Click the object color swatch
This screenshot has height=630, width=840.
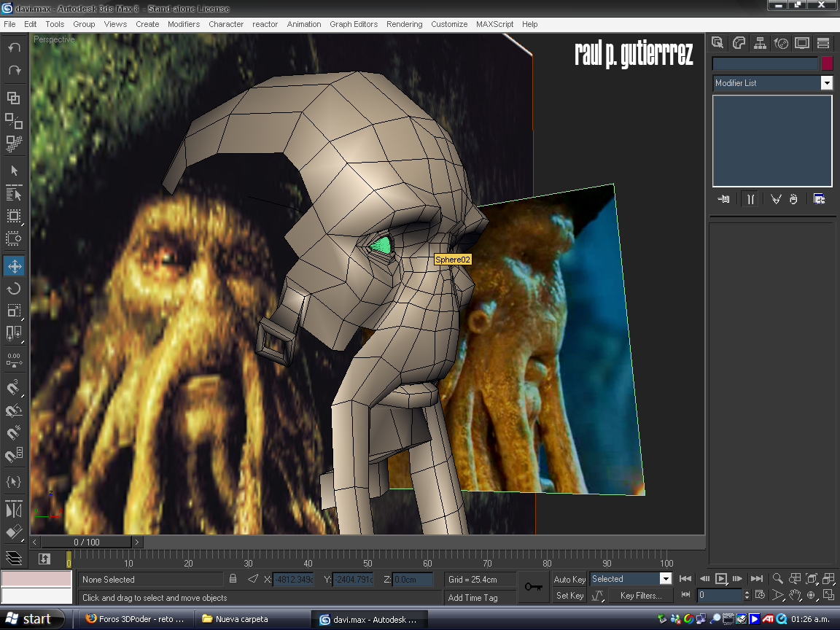click(827, 63)
